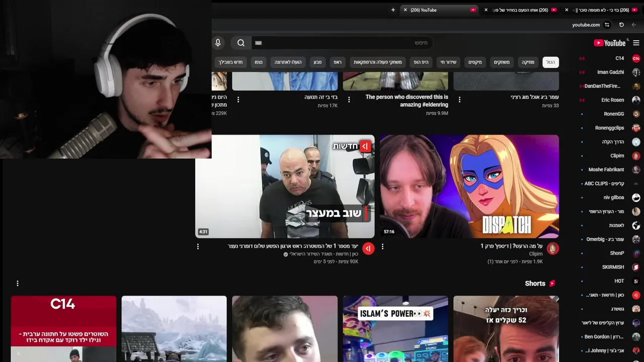Click the Clipim channel name under video
This screenshot has width=644, height=362.
(x=535, y=254)
